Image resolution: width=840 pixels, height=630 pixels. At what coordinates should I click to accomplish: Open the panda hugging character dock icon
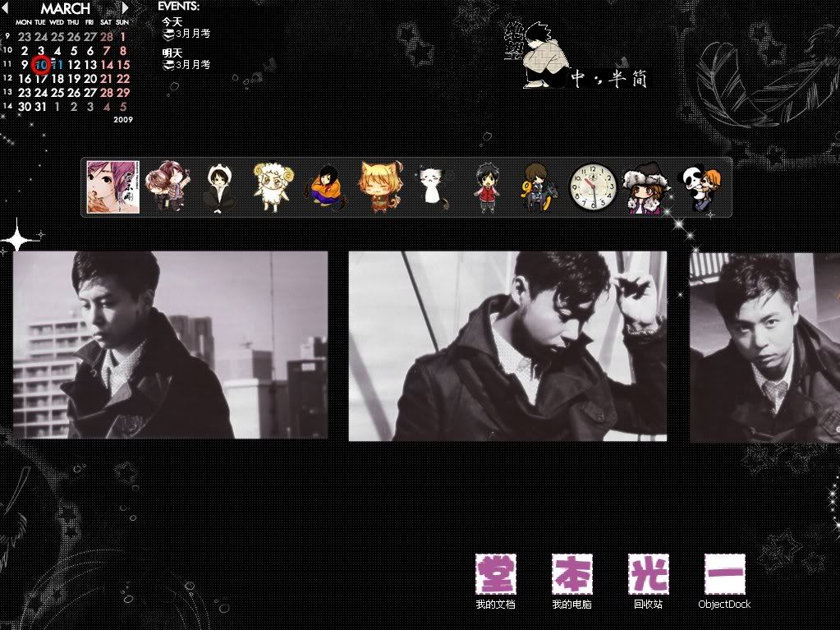pyautogui.click(x=700, y=188)
